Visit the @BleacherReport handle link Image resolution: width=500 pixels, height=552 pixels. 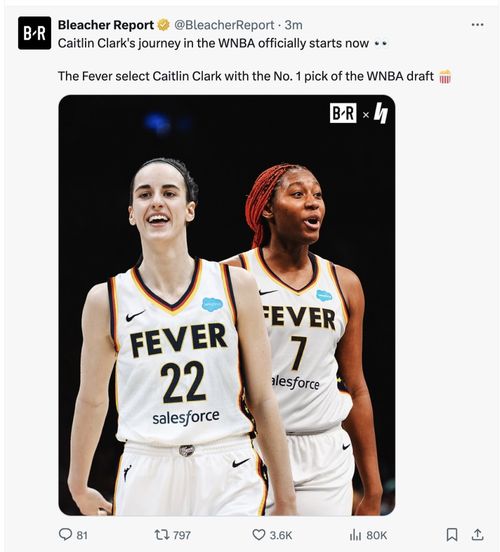coord(224,25)
